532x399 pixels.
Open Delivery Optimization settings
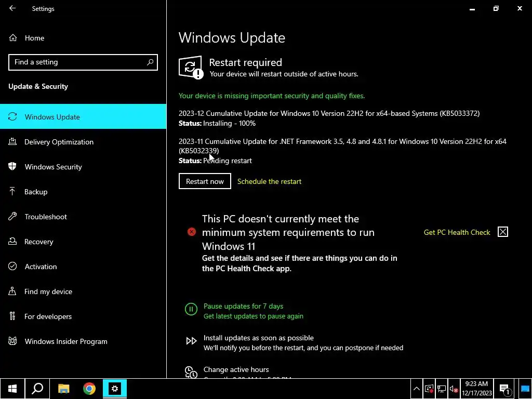coord(83,142)
